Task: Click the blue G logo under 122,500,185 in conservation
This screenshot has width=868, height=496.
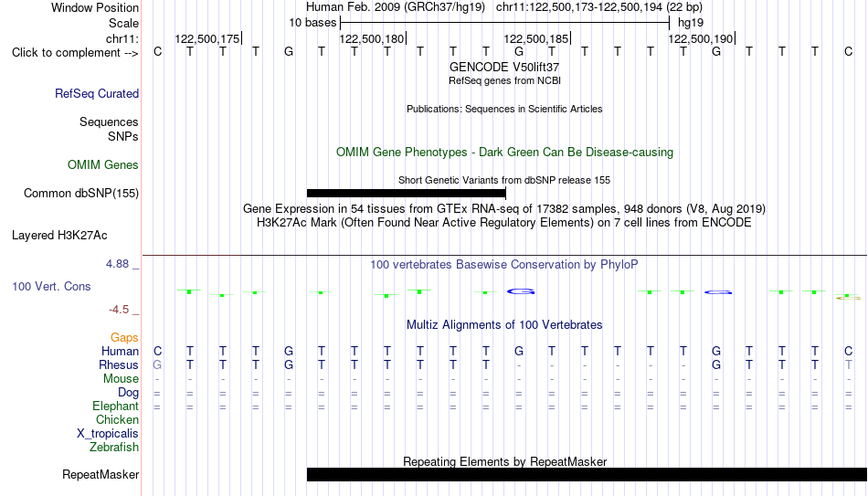Action: pos(521,291)
